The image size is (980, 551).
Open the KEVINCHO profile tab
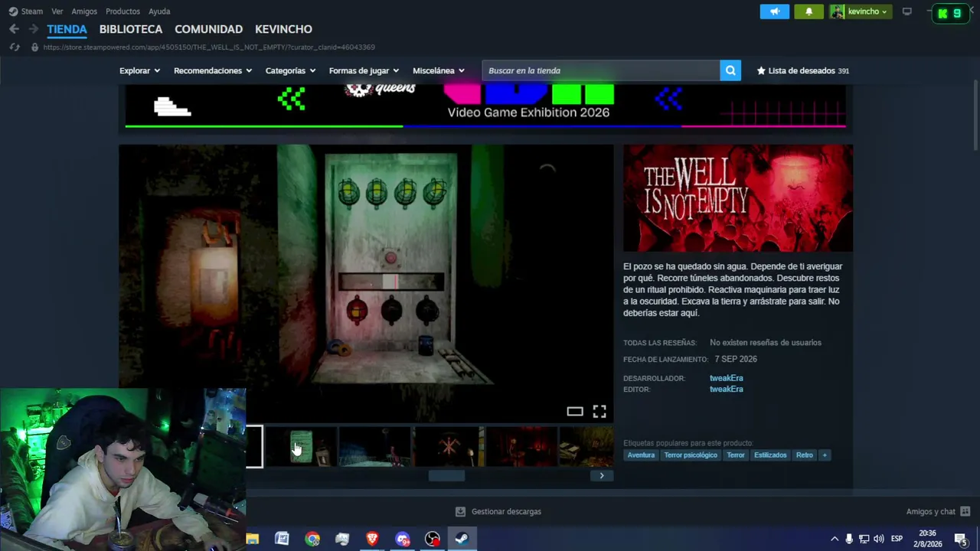point(283,29)
